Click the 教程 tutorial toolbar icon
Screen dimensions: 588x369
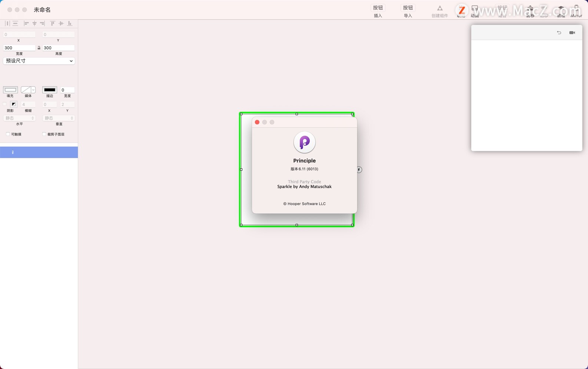[561, 8]
